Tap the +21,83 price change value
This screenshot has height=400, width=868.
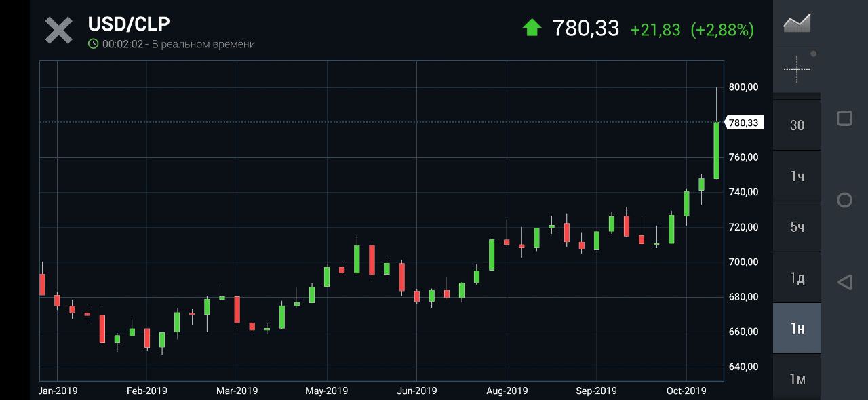[x=655, y=30]
